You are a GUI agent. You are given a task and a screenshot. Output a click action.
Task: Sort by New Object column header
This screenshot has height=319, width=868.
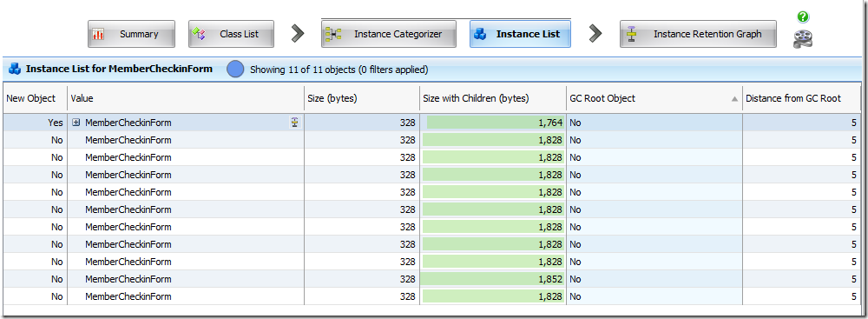tap(35, 98)
